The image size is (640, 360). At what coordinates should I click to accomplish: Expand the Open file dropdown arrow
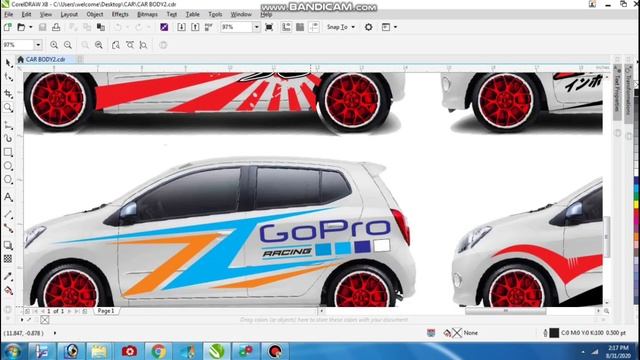pyautogui.click(x=31, y=27)
